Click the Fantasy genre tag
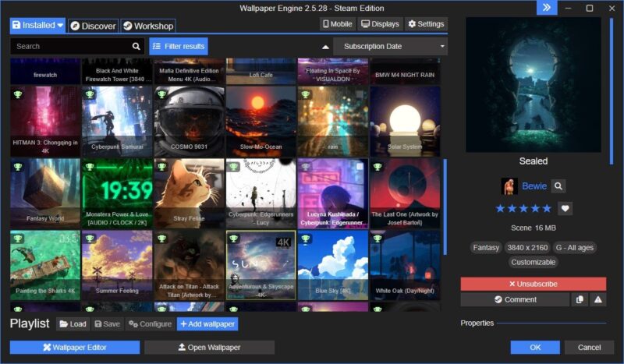Image resolution: width=624 pixels, height=364 pixels. [x=486, y=247]
